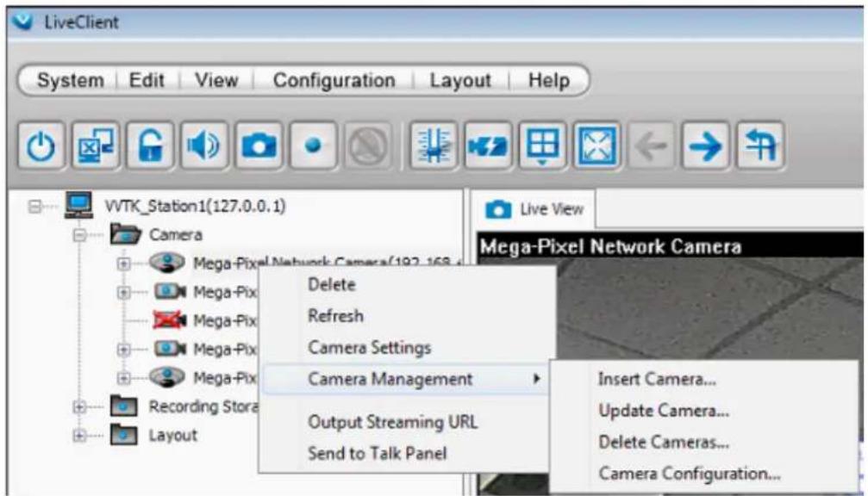Viewport: 868px width, 496px height.
Task: Select VVTK_Station1(127.0.0.1) station
Action: [x=195, y=207]
